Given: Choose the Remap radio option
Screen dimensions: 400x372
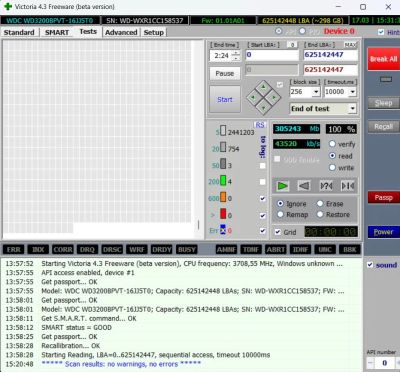Looking at the screenshot, I should (x=280, y=214).
